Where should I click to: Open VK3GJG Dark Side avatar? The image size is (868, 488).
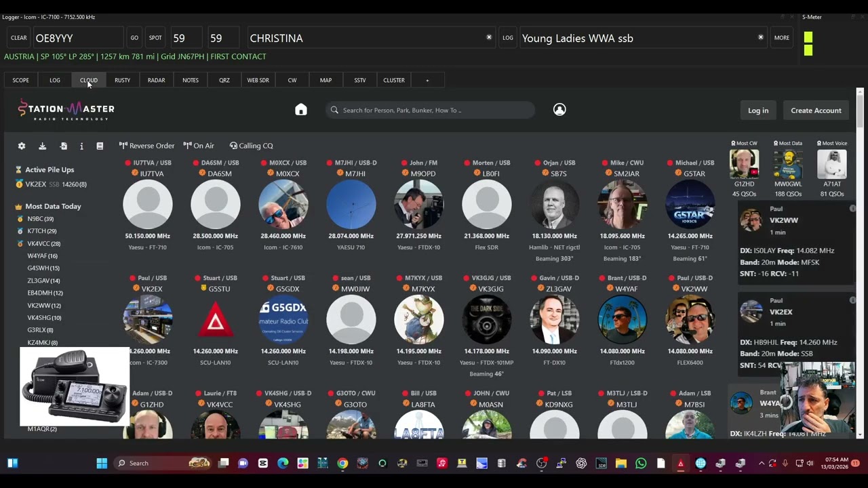pos(487,319)
